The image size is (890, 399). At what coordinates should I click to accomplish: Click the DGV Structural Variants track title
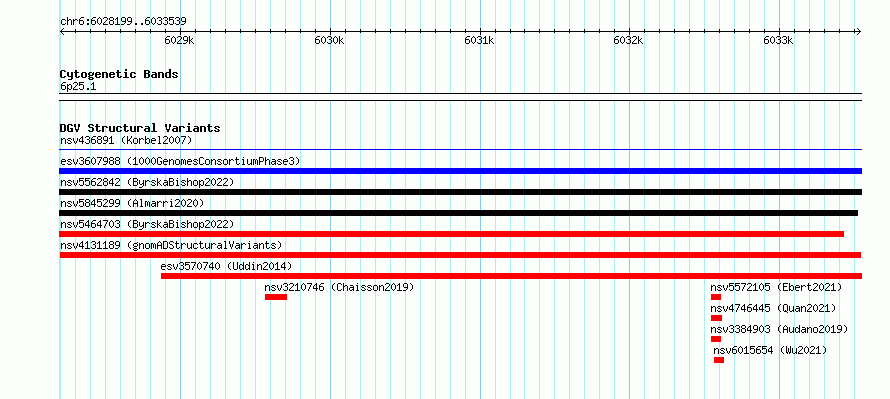point(140,128)
